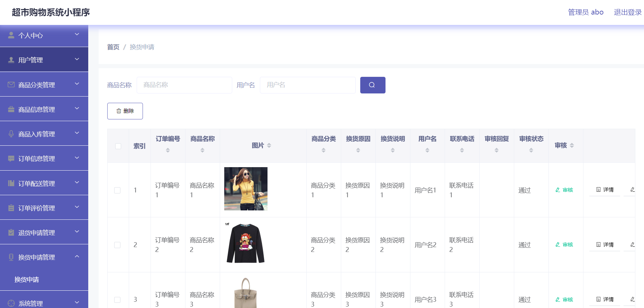Open 商品信息管理 sidebar menu
644x308 pixels.
click(x=44, y=109)
